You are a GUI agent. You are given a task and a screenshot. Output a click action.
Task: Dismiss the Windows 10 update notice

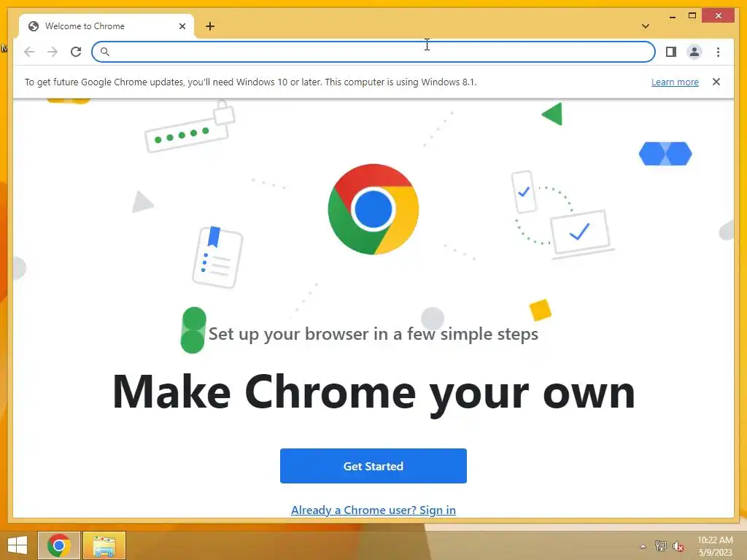click(716, 82)
